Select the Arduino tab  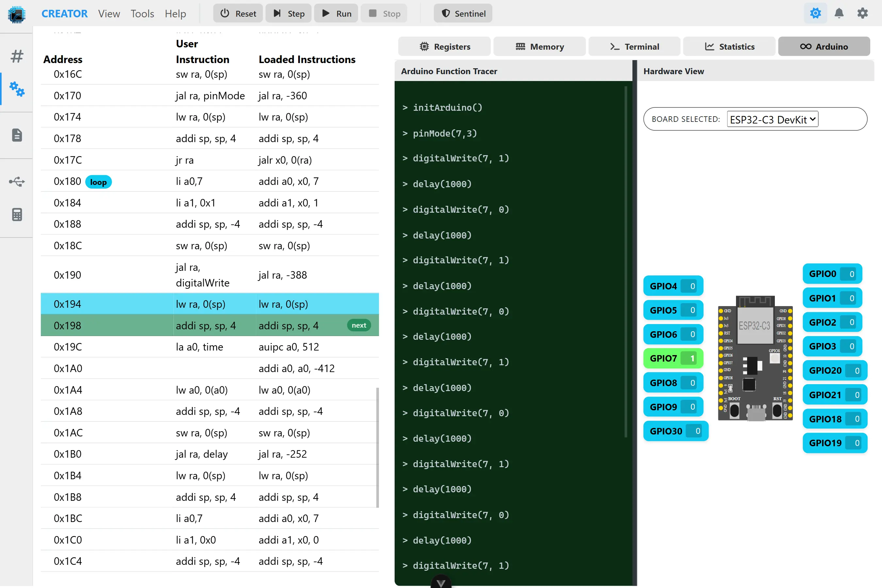(824, 46)
